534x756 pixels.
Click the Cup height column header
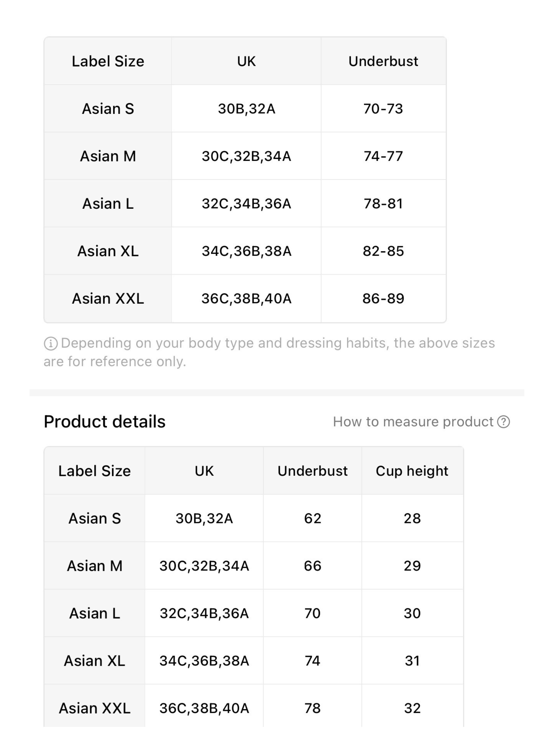tap(412, 471)
